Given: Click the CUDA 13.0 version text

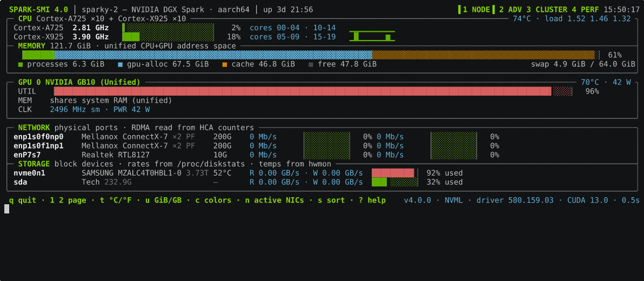Looking at the screenshot, I should [587, 200].
